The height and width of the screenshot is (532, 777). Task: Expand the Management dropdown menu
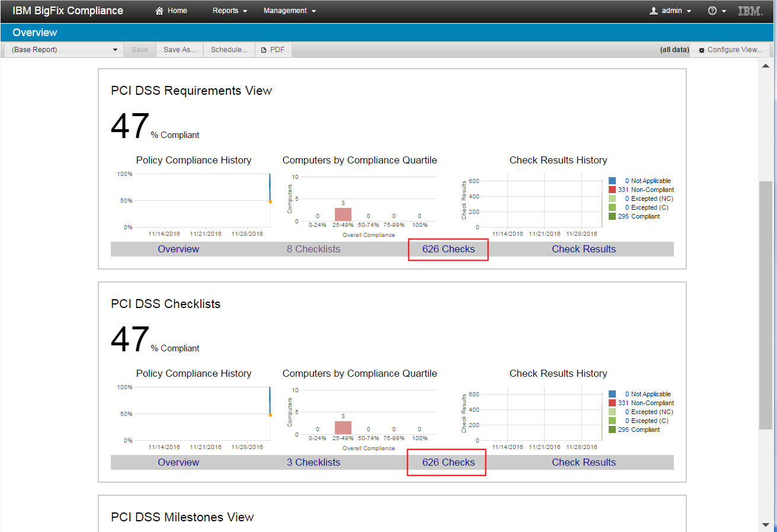[x=290, y=11]
